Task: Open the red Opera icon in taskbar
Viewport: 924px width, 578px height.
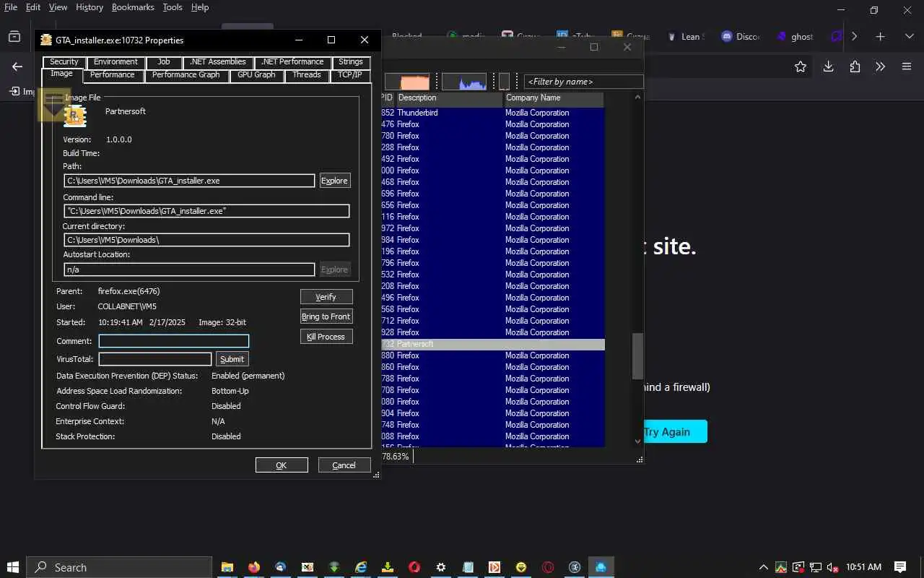Action: (414, 567)
